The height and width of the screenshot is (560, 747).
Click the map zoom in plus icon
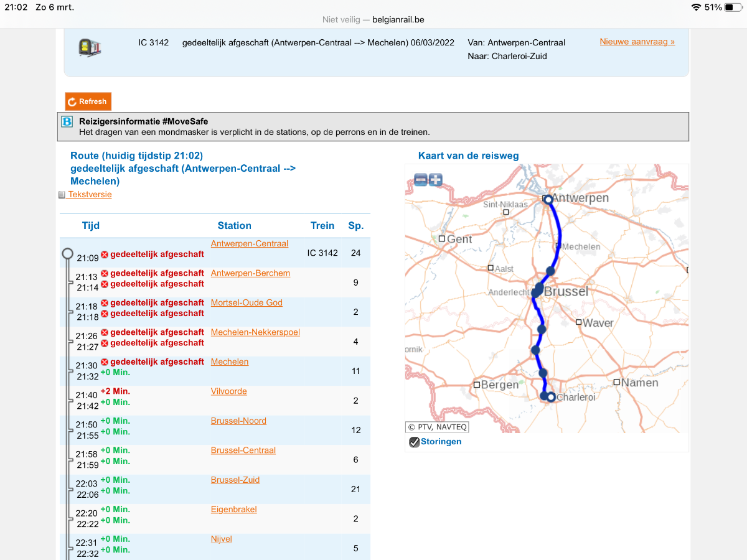[x=435, y=180]
